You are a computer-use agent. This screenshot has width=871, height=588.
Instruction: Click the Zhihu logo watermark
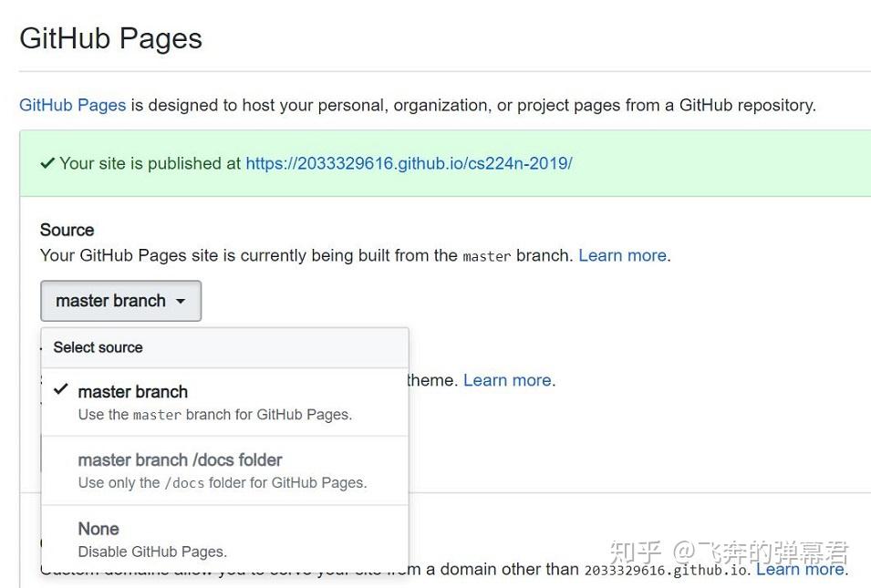point(636,552)
